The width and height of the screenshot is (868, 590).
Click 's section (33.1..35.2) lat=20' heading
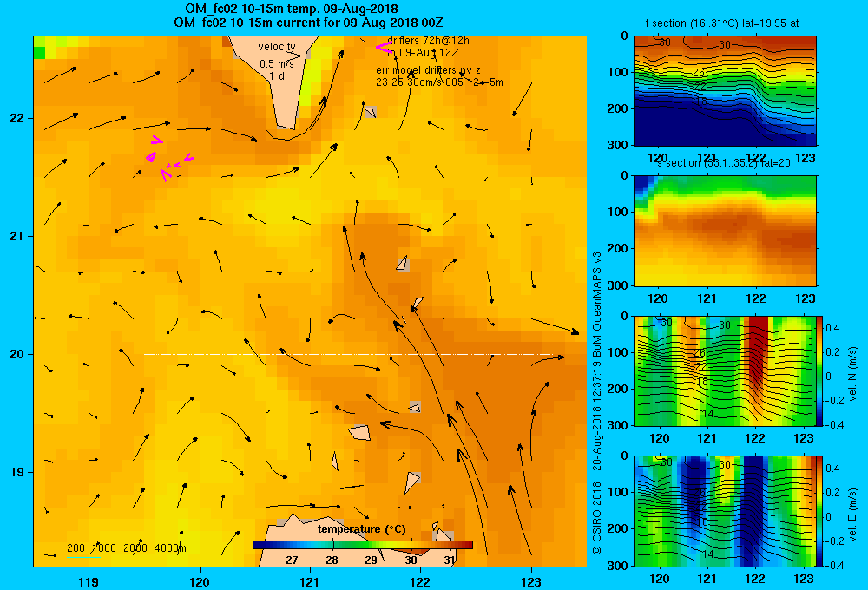coord(724,163)
